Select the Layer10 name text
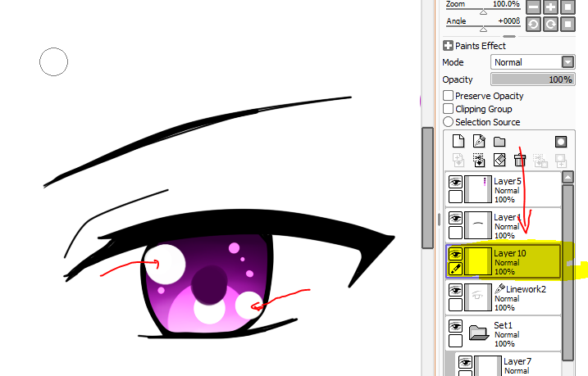This screenshot has width=588, height=376. pyautogui.click(x=510, y=253)
